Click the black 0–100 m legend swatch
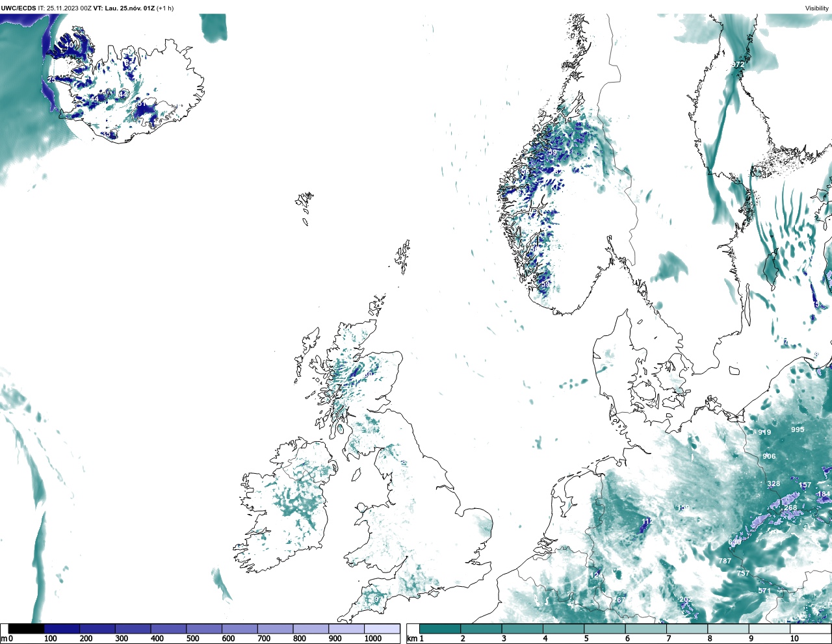The height and width of the screenshot is (644, 832). pyautogui.click(x=27, y=629)
